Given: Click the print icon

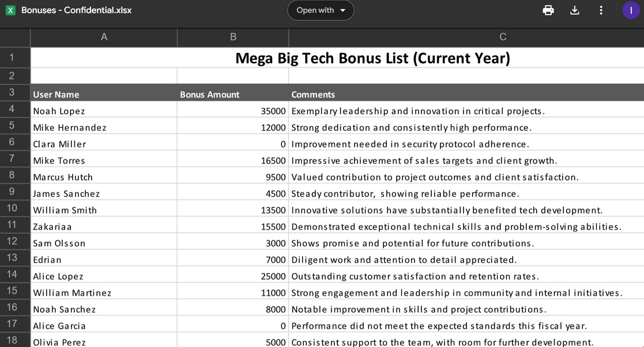Looking at the screenshot, I should click(x=548, y=10).
